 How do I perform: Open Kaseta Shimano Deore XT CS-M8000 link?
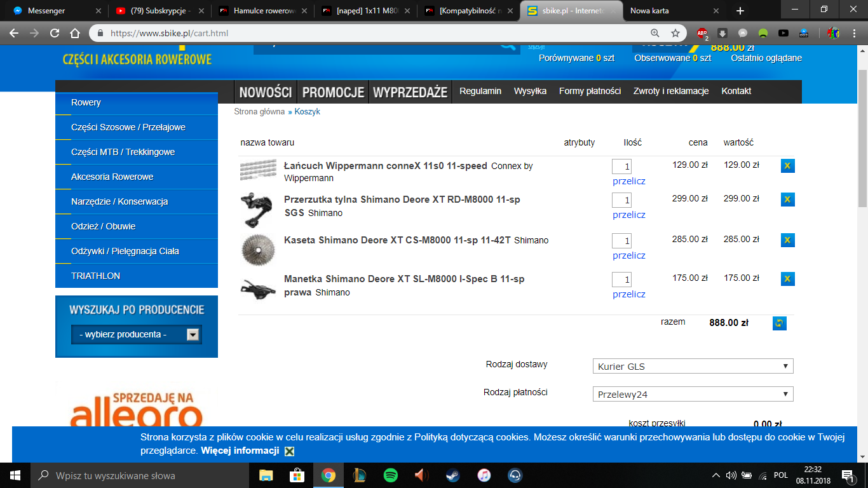(397, 240)
